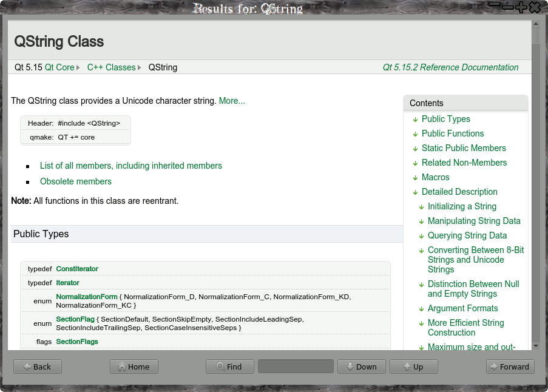Click the QT += core qmake text
This screenshot has width=548, height=392.
(76, 137)
